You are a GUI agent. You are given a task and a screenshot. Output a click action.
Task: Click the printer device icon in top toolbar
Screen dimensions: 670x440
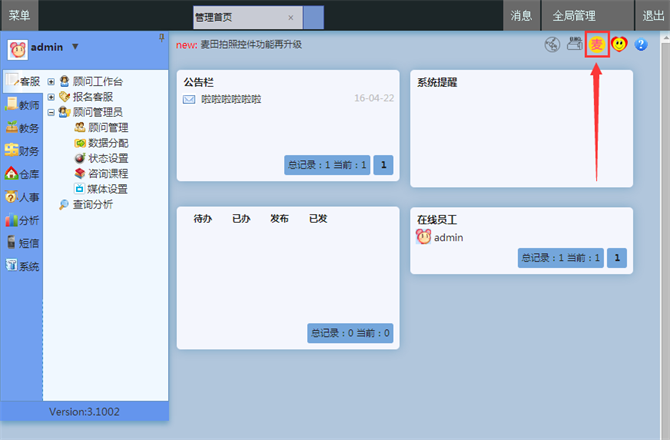[x=575, y=44]
